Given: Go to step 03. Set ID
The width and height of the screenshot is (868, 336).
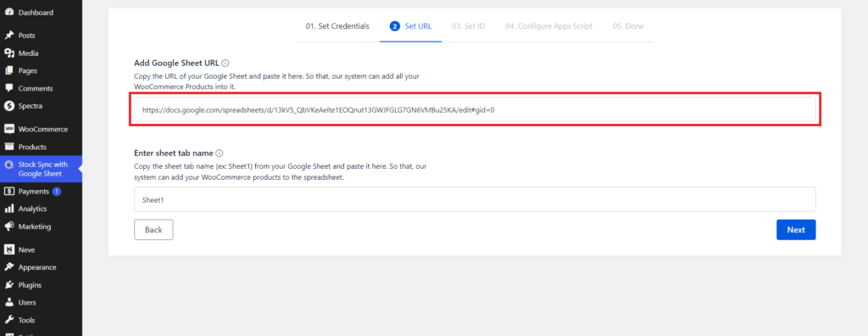Looking at the screenshot, I should click(x=468, y=26).
